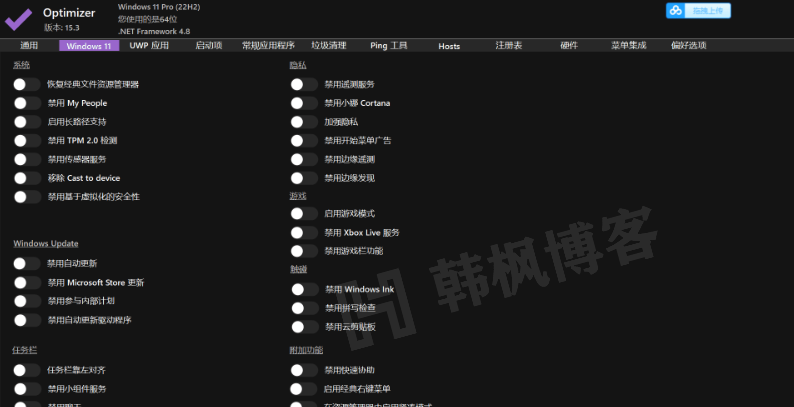
Task: Click the blue cloud upload button
Action: [698, 10]
